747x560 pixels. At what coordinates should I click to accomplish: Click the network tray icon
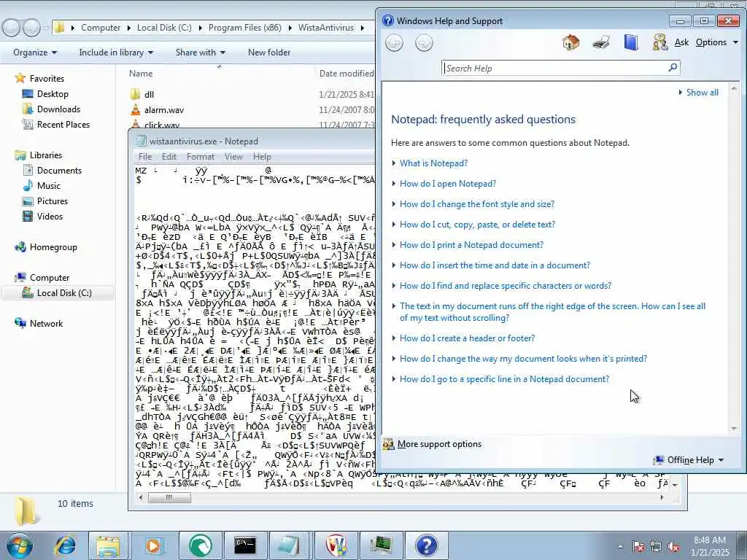(x=656, y=547)
